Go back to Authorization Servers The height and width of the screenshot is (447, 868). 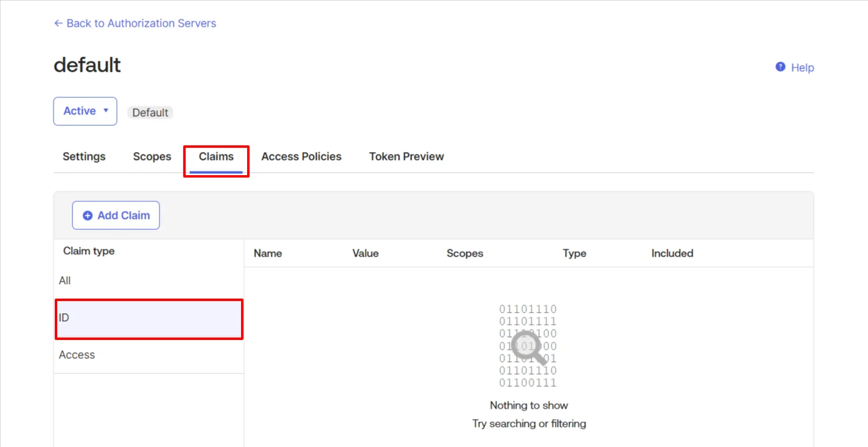tap(135, 23)
